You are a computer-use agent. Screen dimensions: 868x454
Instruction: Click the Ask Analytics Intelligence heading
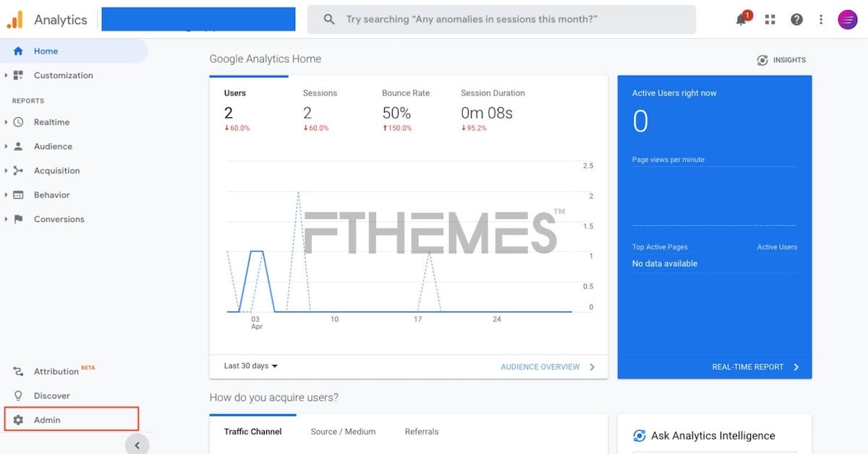pos(713,435)
